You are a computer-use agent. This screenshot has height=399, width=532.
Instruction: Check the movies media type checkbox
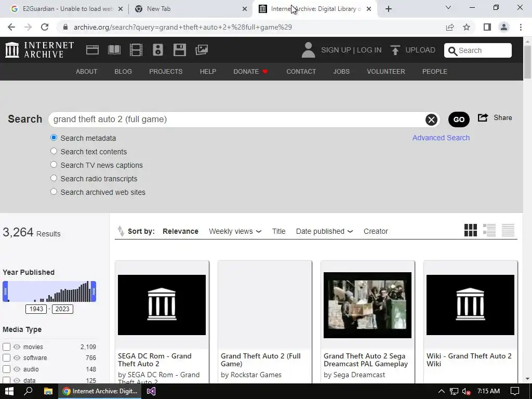[x=6, y=347]
